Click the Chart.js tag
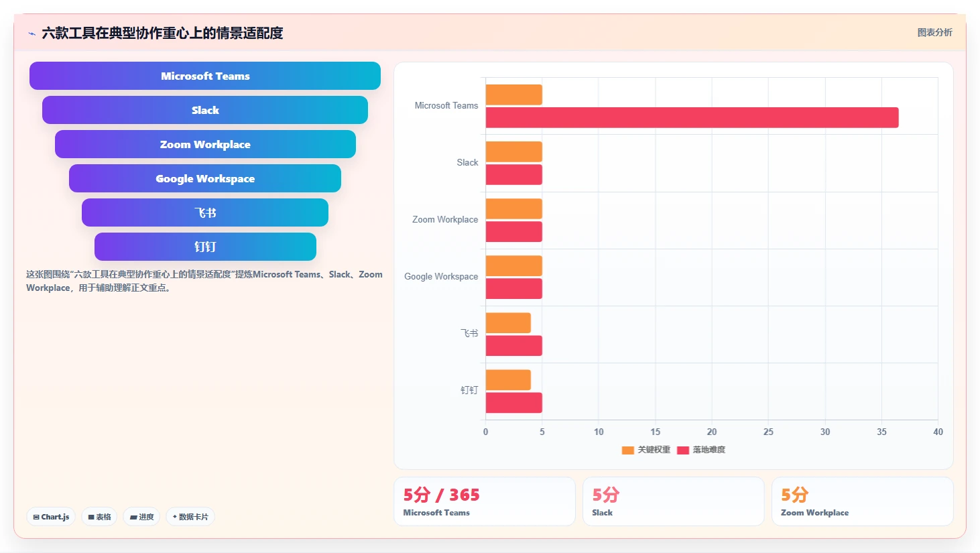The image size is (980, 553). (51, 517)
